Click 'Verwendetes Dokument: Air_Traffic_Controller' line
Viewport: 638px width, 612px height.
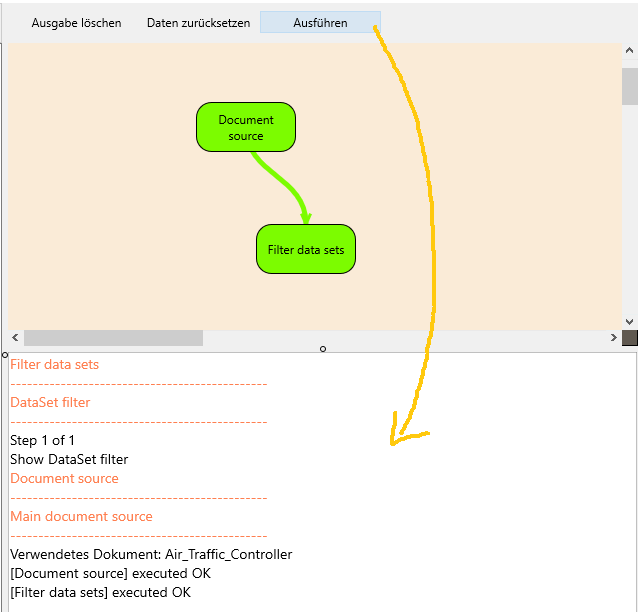pos(151,554)
